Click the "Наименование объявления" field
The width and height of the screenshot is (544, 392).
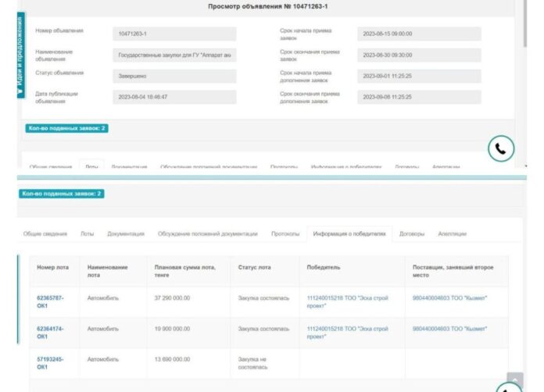click(174, 55)
